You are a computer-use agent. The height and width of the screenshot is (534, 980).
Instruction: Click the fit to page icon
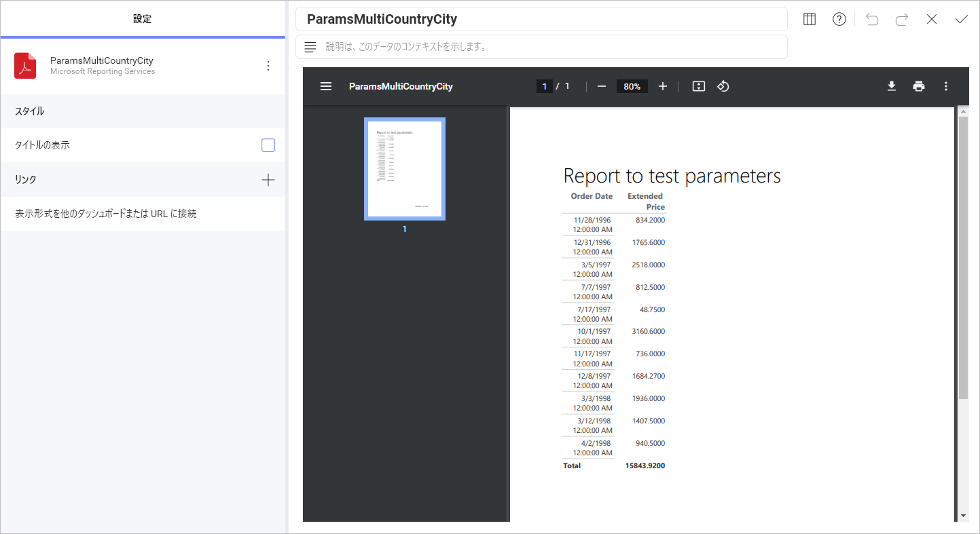pyautogui.click(x=699, y=86)
